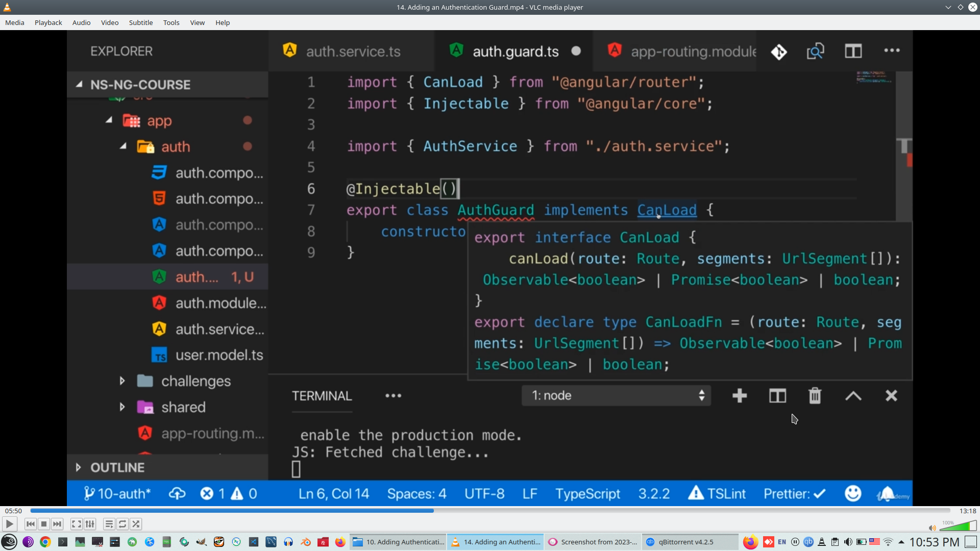The width and height of the screenshot is (980, 551).
Task: Enable random shuffle playback
Action: 136,524
